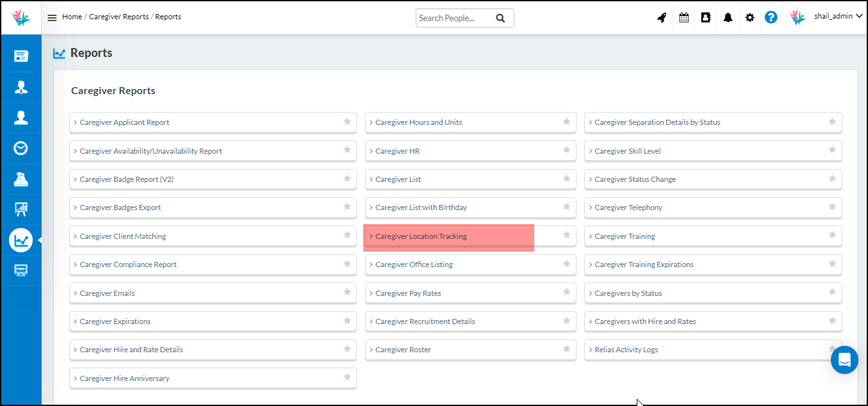Select the Reports chart icon in sidebar
The image size is (868, 406).
pyautogui.click(x=21, y=240)
